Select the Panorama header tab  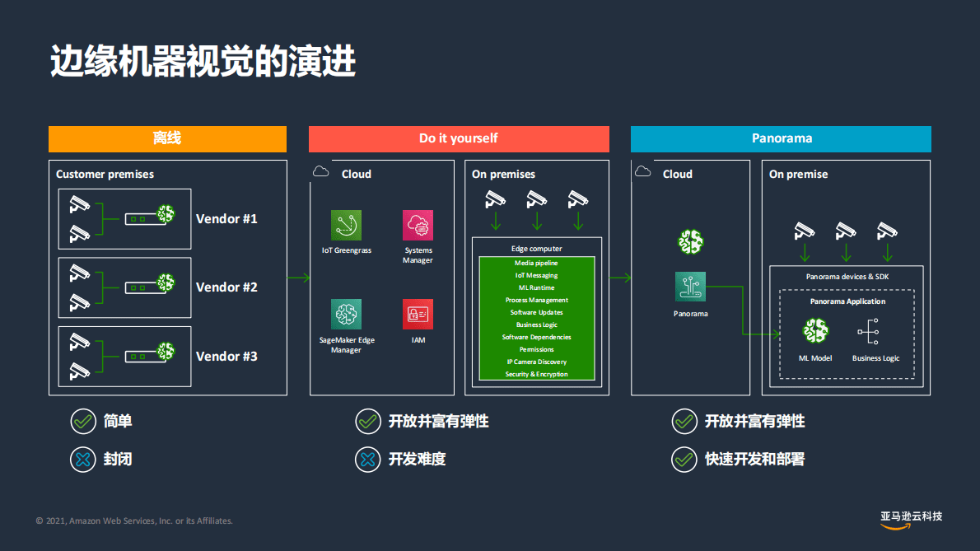[780, 138]
